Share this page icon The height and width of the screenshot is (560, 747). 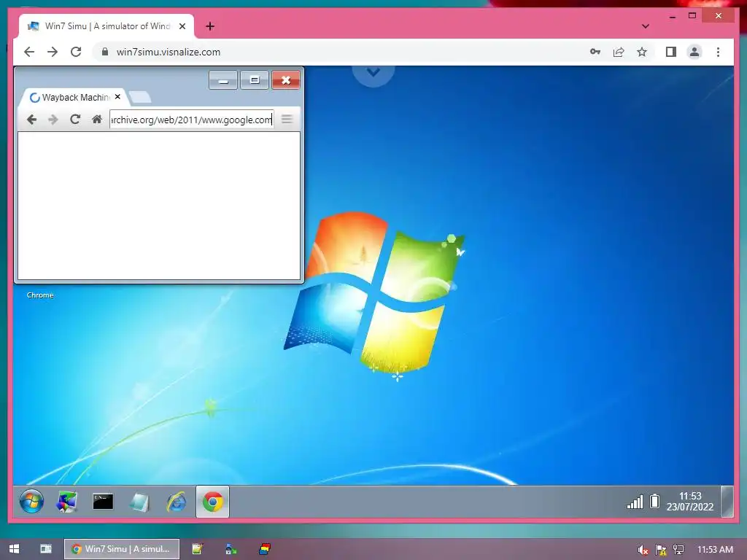619,52
